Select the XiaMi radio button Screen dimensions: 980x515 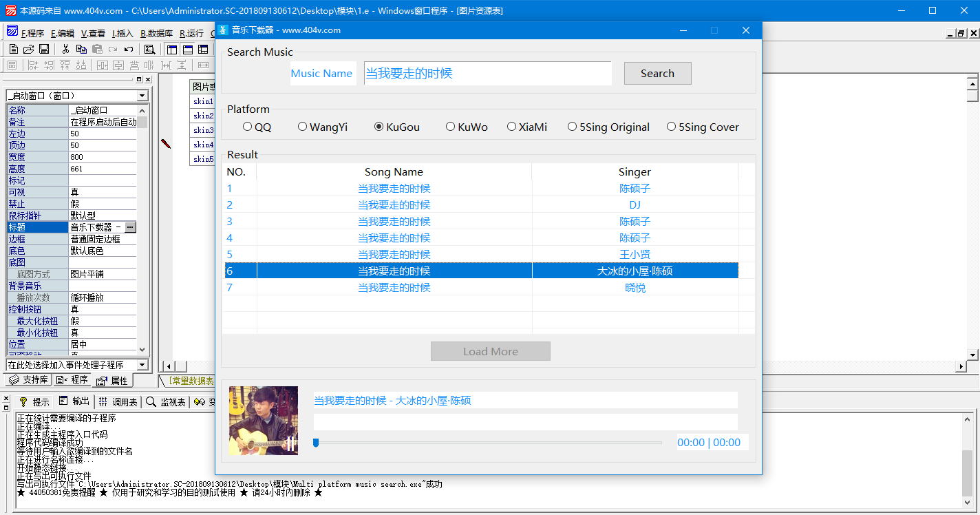[512, 127]
